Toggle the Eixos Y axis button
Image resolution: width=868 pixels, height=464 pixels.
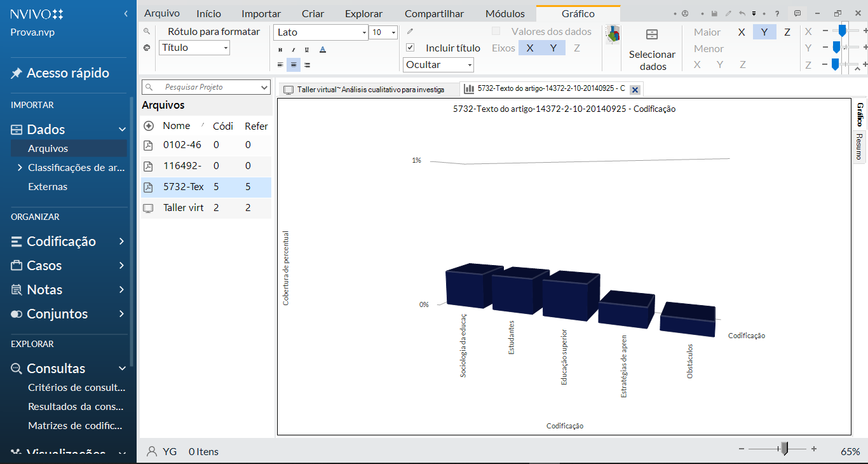[553, 48]
